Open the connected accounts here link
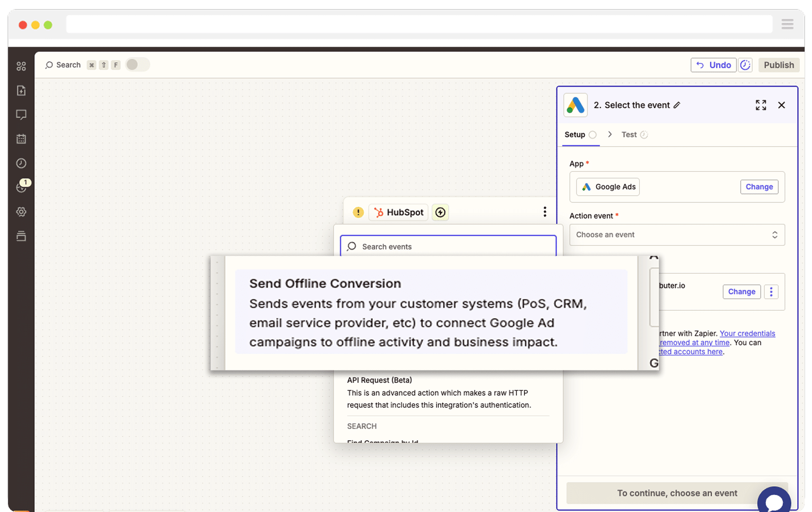 point(691,351)
